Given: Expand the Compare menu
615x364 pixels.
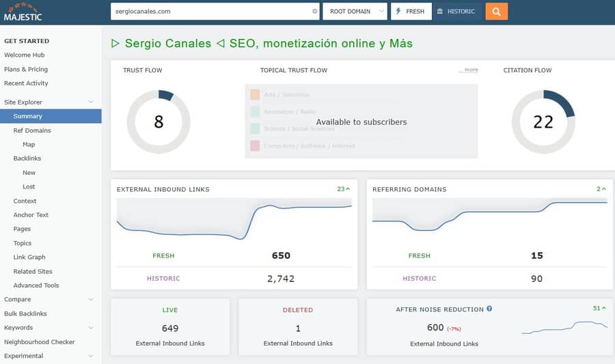Looking at the screenshot, I should point(91,299).
